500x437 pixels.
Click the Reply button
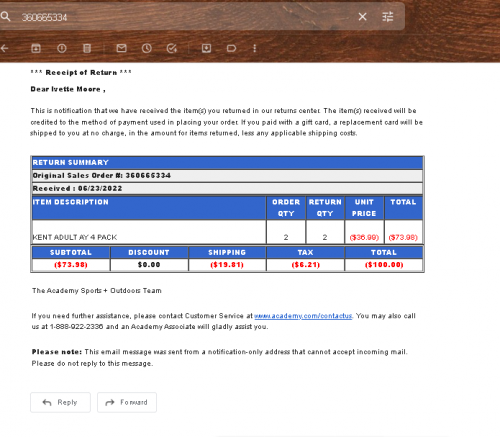click(x=60, y=402)
